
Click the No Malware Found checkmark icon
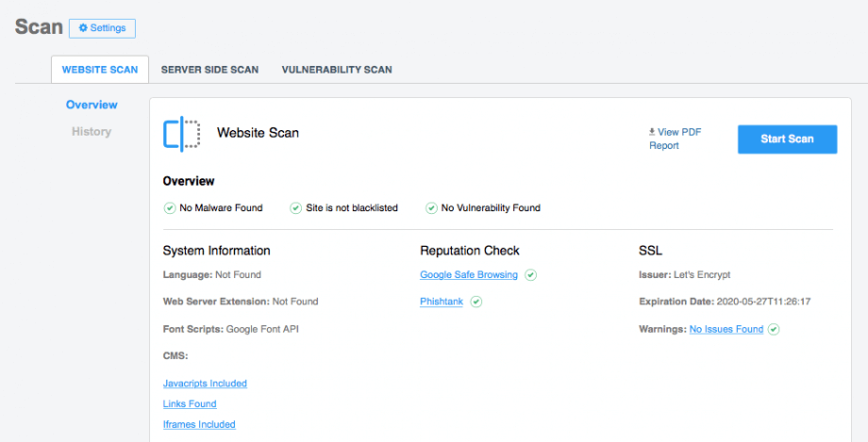click(170, 208)
